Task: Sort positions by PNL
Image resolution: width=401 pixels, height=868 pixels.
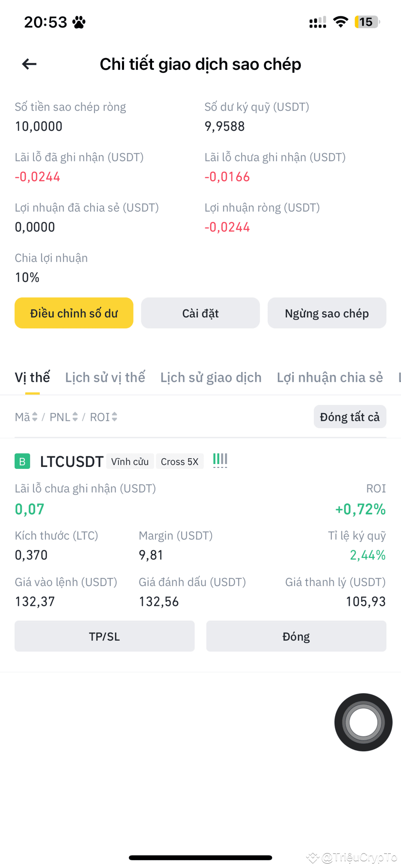Action: 63,417
